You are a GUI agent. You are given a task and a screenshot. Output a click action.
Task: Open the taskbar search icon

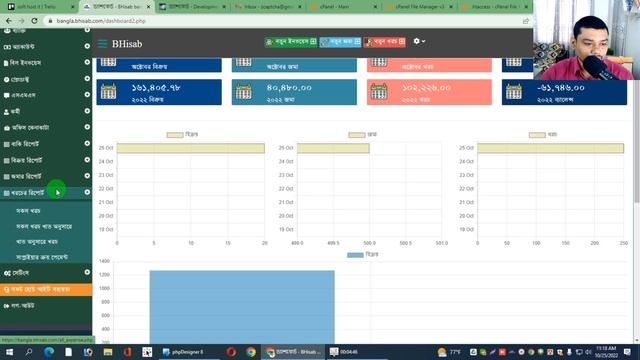tap(29, 352)
